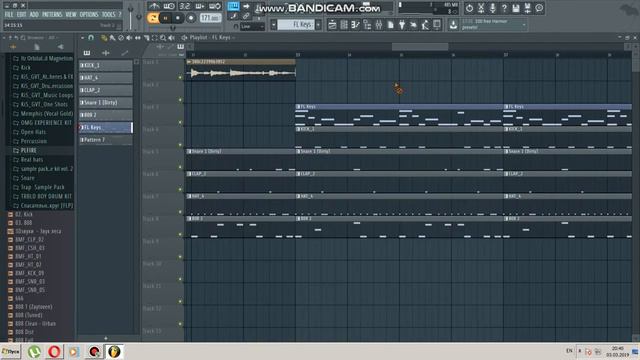Screen dimensions: 640x360
Task: Click the undo history power-shaped icon
Action: pos(469,8)
